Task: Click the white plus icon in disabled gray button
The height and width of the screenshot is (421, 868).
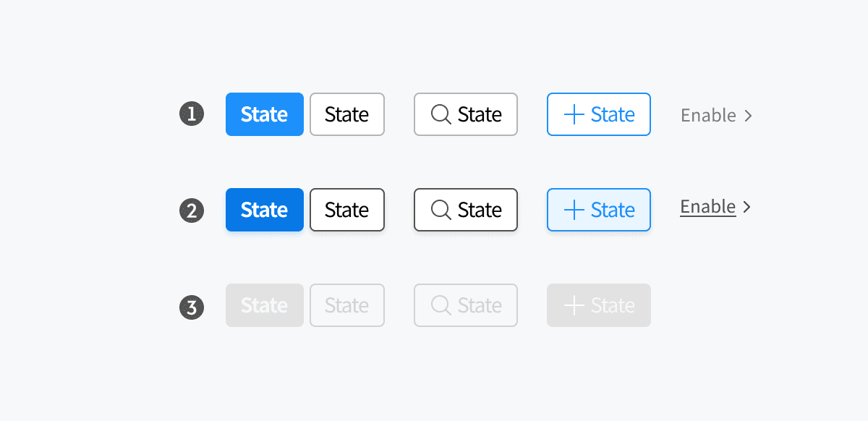Action: pyautogui.click(x=574, y=305)
